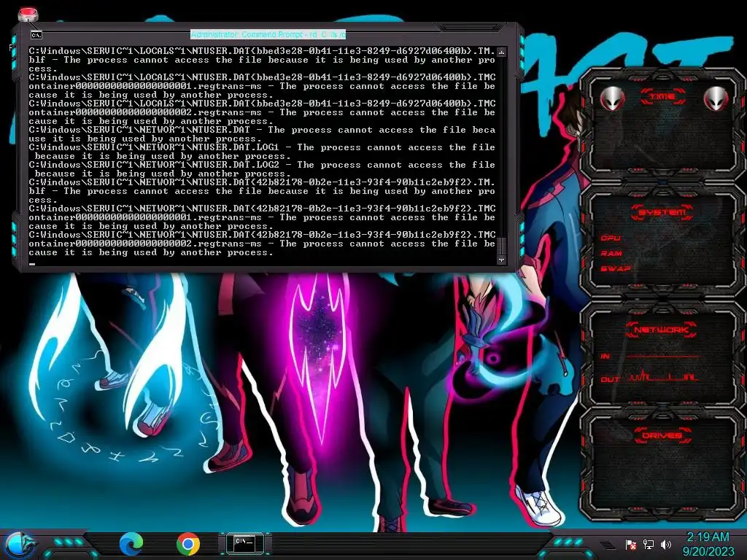Click the DRIVES widget header
The width and height of the screenshot is (747, 560).
coord(662,435)
